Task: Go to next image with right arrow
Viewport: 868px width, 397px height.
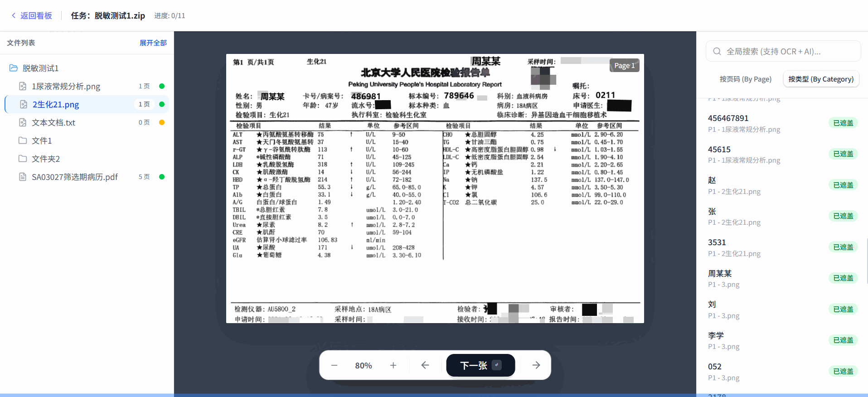Action: tap(536, 365)
